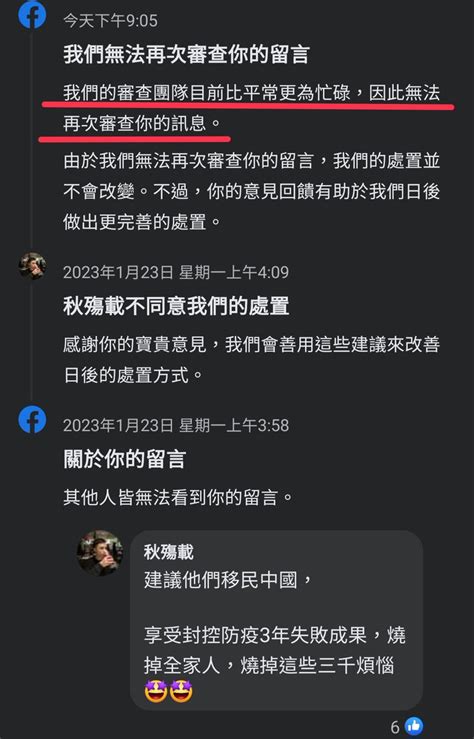
Task: Open the small profile avatar beside 上午4:09
Action: coord(32,266)
